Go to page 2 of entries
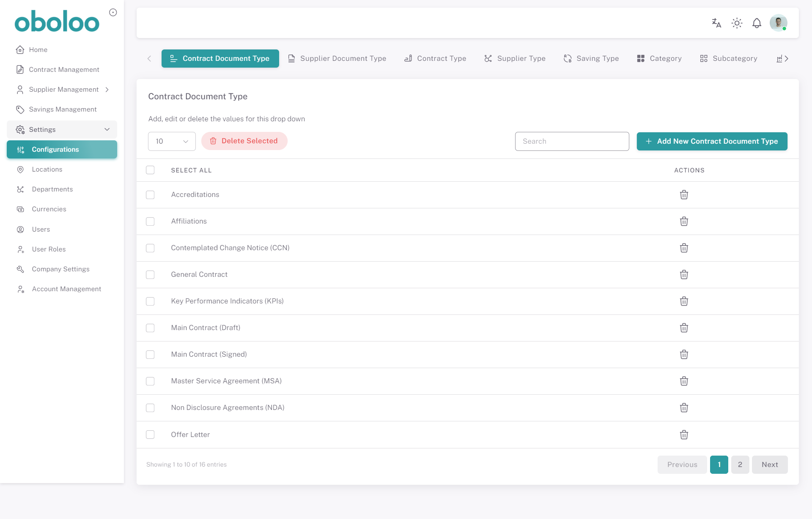 [x=740, y=464]
